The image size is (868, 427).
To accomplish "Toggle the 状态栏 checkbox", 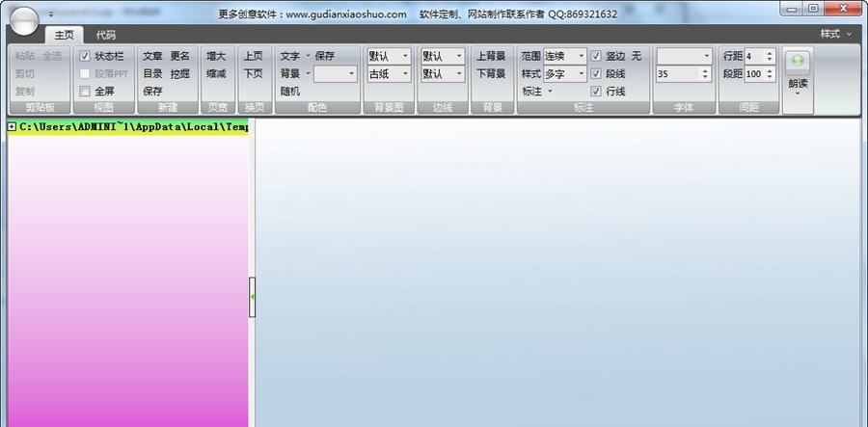I will 85,56.
